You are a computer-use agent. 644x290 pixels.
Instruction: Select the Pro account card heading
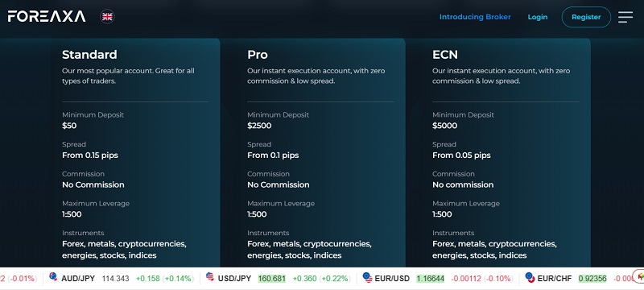point(257,55)
